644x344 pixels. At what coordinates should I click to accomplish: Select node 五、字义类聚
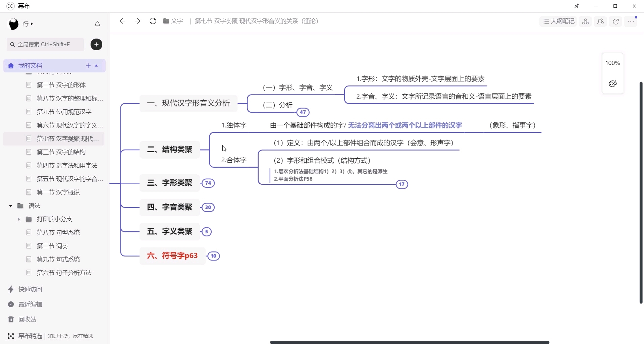click(170, 232)
